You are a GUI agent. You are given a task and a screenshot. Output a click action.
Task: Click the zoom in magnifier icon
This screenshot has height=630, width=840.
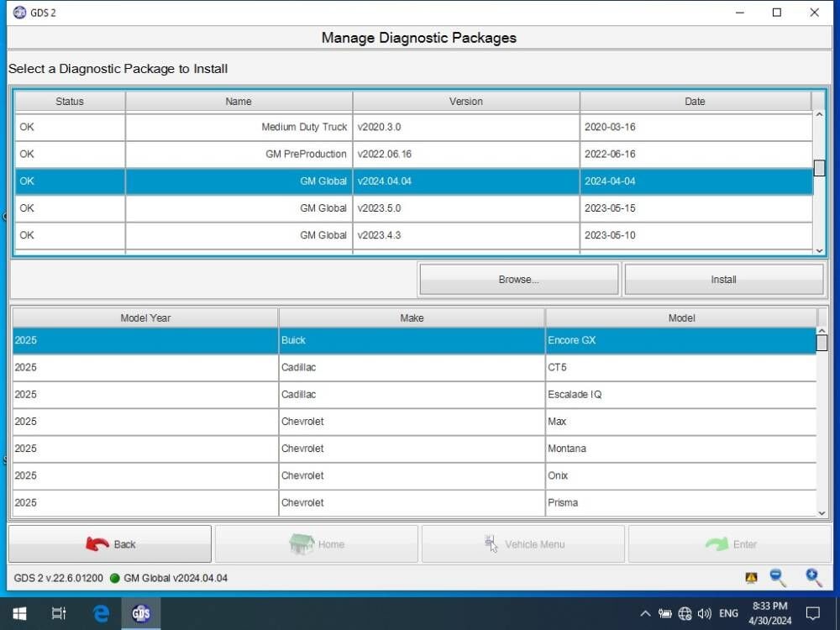813,578
